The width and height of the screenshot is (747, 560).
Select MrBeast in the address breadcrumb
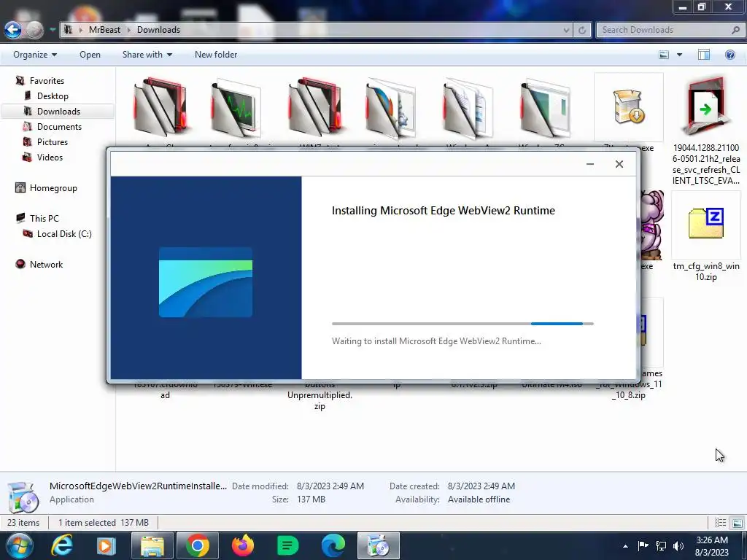[x=104, y=29]
